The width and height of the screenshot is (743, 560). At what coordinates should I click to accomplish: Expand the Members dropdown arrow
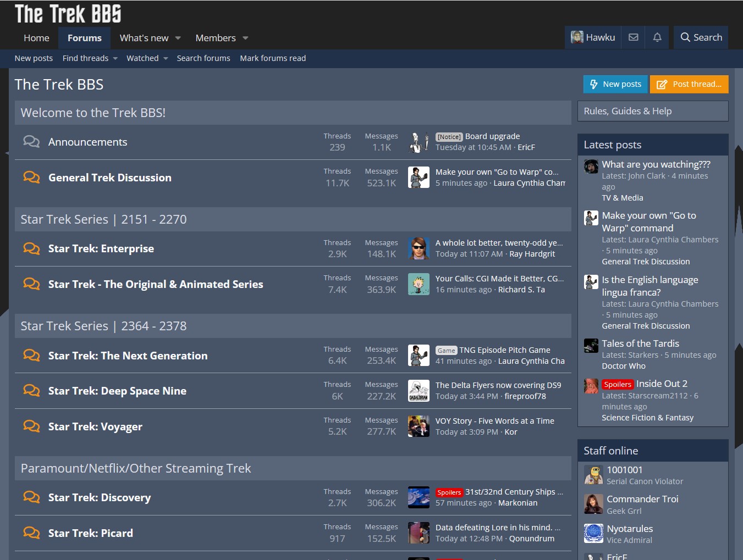tap(245, 38)
